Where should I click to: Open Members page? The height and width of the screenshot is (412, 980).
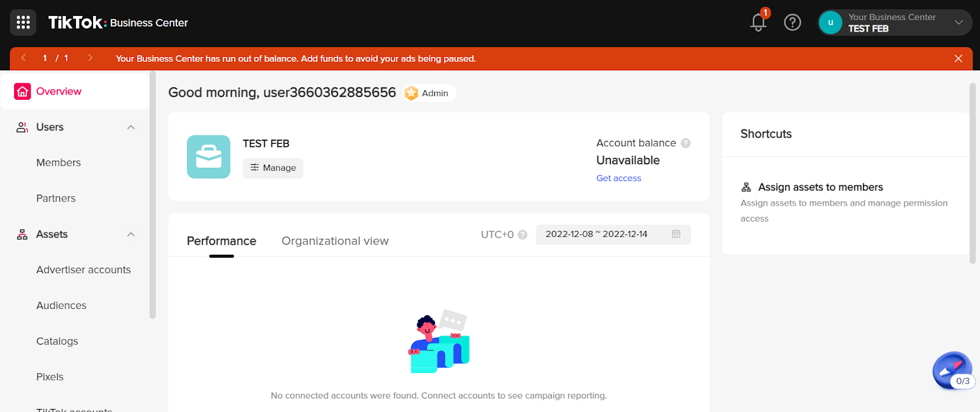(x=59, y=163)
